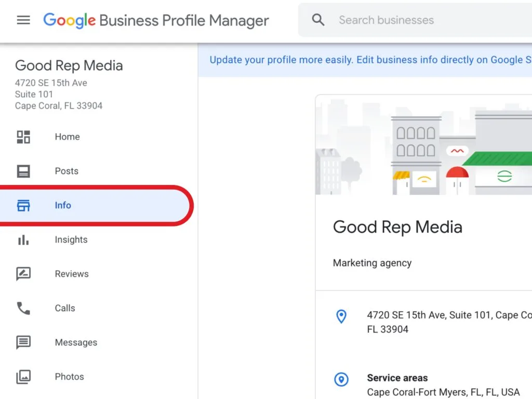This screenshot has width=532, height=399.
Task: Click the 4720 SE 15th Ave, Suite 101 address in card
Action: 449,322
